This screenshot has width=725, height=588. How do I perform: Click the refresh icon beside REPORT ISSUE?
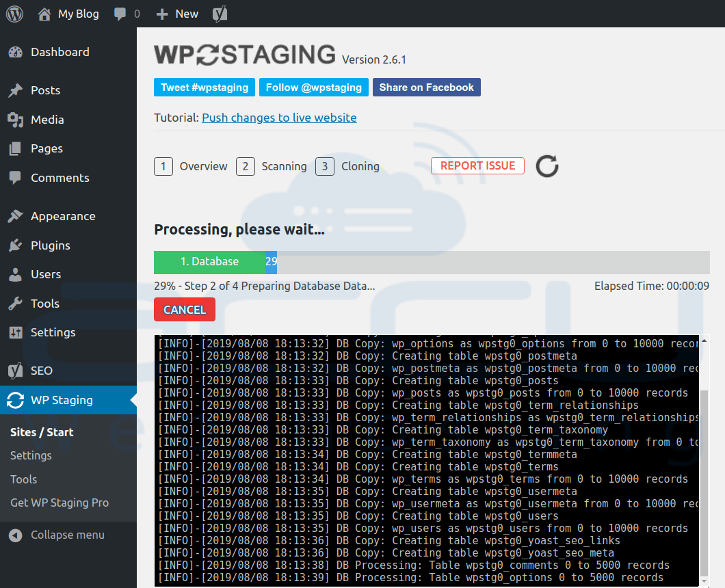click(546, 166)
